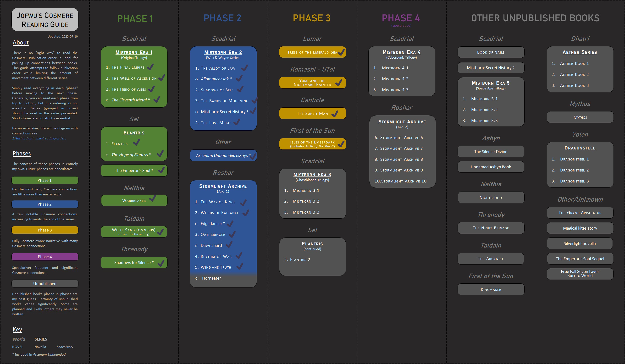Click the Mistborn Era 1 series heading
This screenshot has height=364, width=625.
[134, 52]
